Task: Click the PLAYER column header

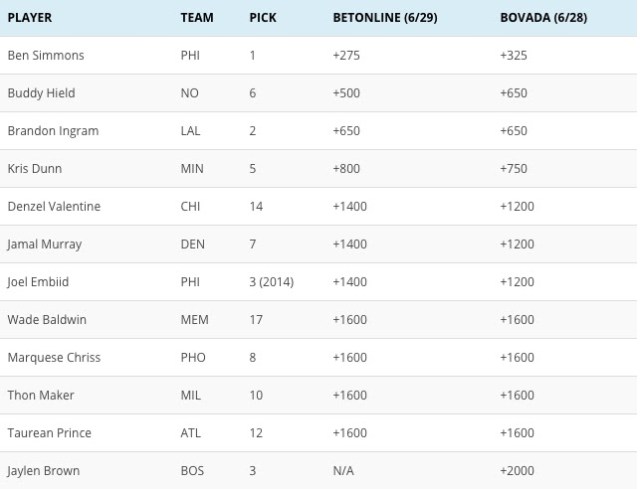Action: [x=30, y=18]
